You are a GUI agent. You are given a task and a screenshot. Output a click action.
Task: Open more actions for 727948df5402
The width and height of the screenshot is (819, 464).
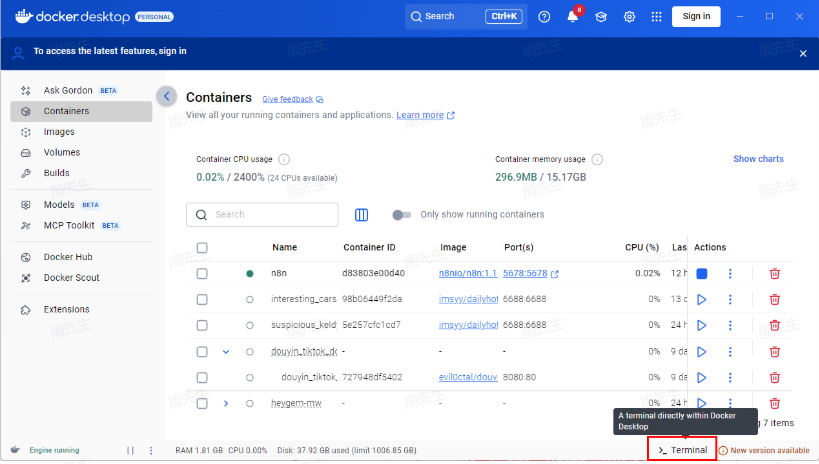730,377
